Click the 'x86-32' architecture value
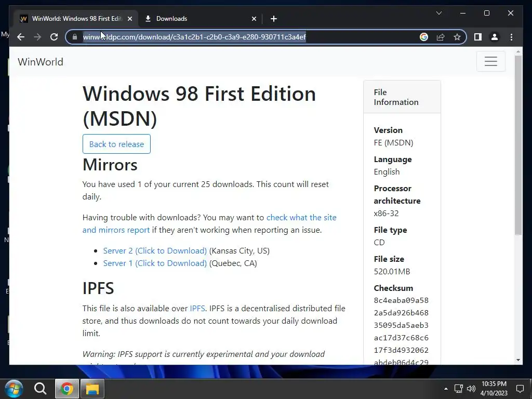Viewport: 532px width, 399px height. click(x=386, y=214)
